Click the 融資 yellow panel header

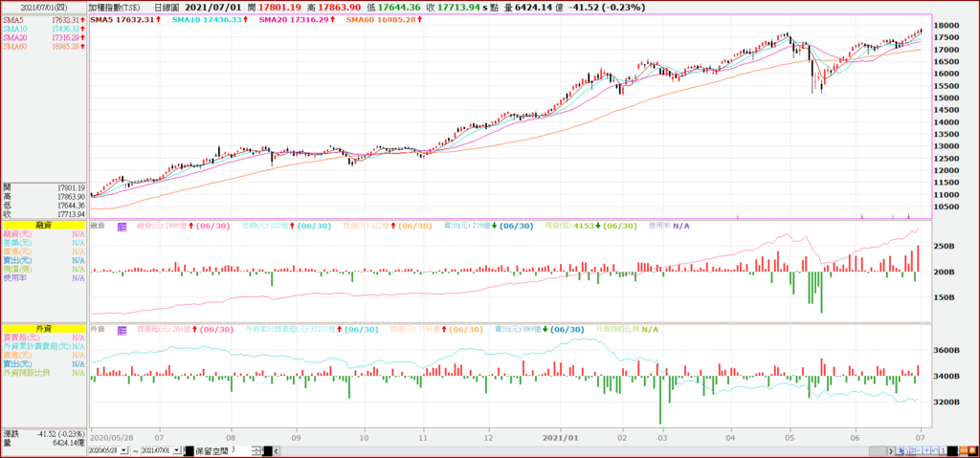click(44, 225)
